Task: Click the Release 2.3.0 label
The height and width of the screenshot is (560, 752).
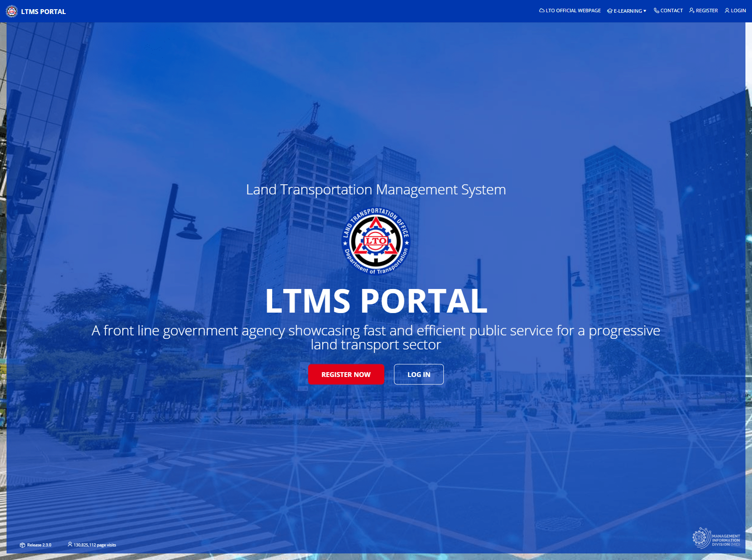Action: pos(39,545)
